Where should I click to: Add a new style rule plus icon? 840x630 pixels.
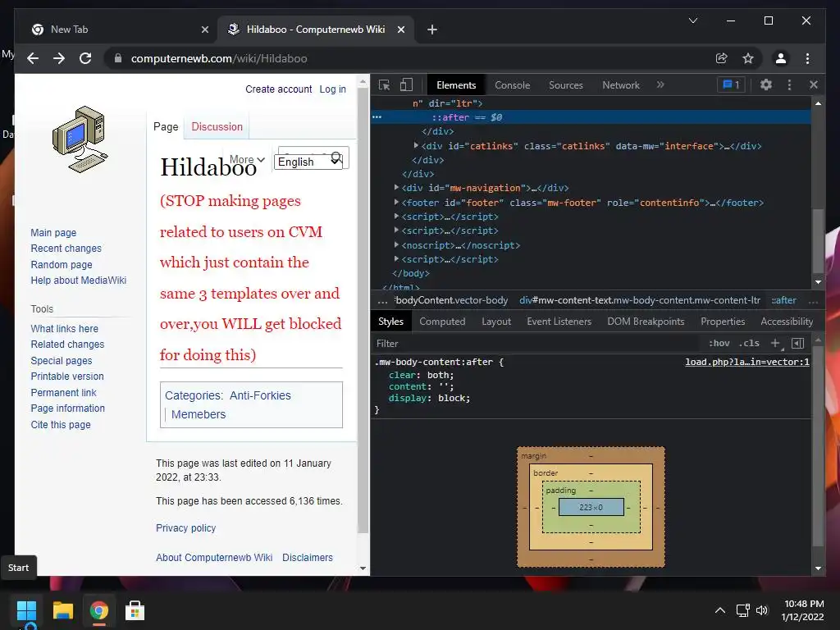click(x=775, y=344)
